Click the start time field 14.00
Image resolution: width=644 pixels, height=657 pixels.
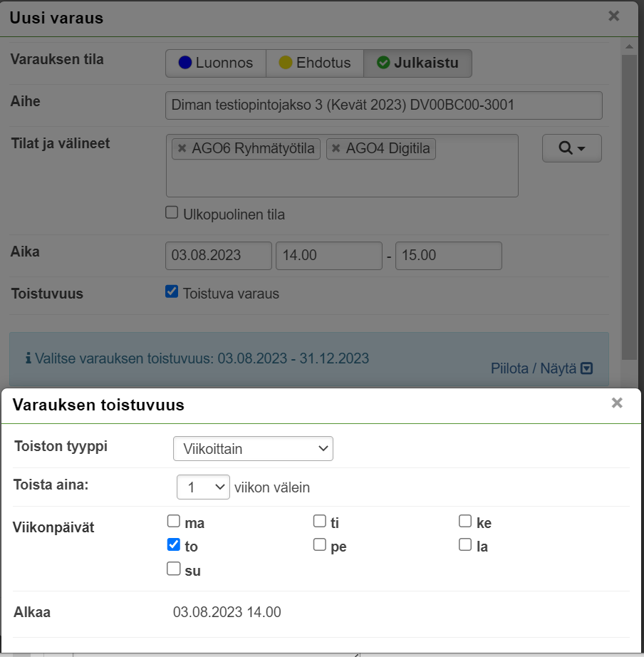pos(328,256)
